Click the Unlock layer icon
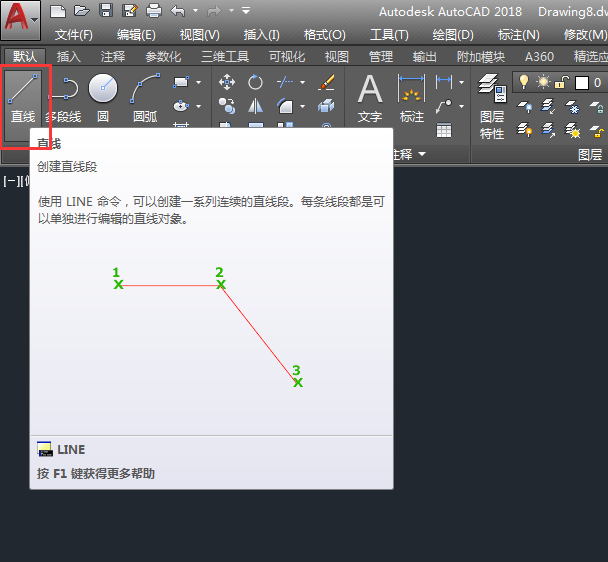Image resolution: width=608 pixels, height=562 pixels. [596, 131]
